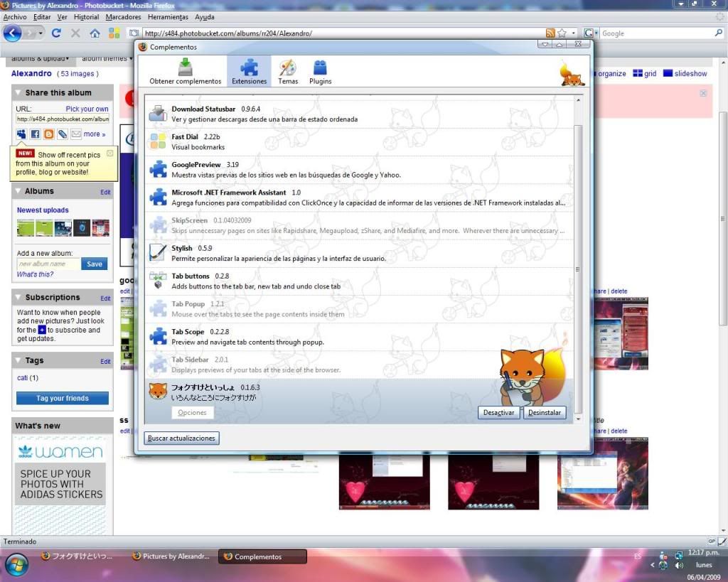The width and height of the screenshot is (728, 582).
Task: Click the Blogger share icon
Action: (49, 134)
